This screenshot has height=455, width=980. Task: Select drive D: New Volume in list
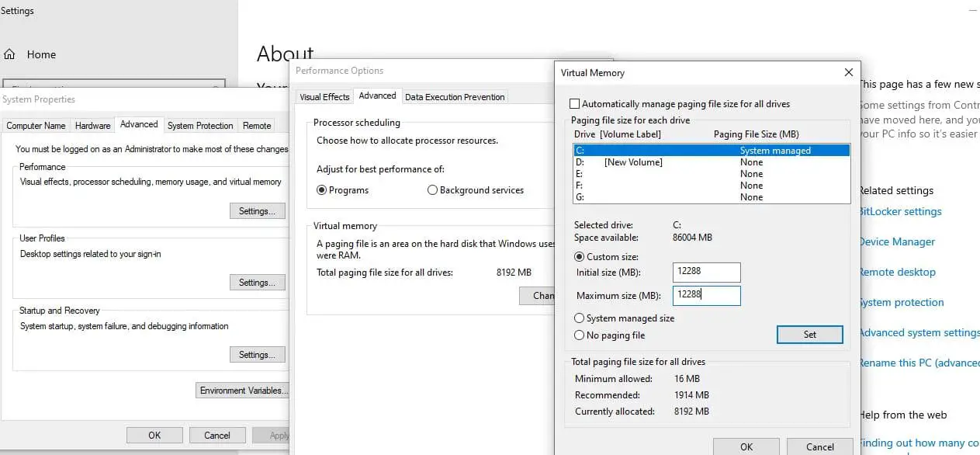click(x=634, y=162)
